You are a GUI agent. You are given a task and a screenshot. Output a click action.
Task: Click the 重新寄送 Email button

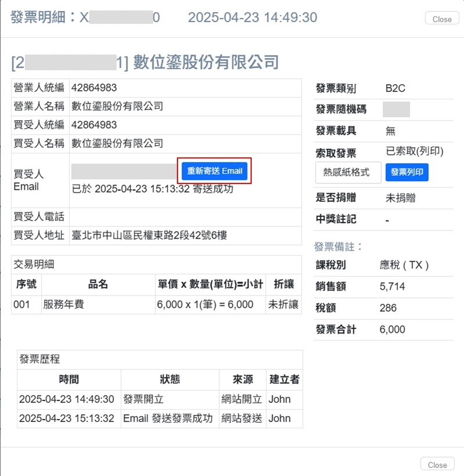[x=215, y=171]
